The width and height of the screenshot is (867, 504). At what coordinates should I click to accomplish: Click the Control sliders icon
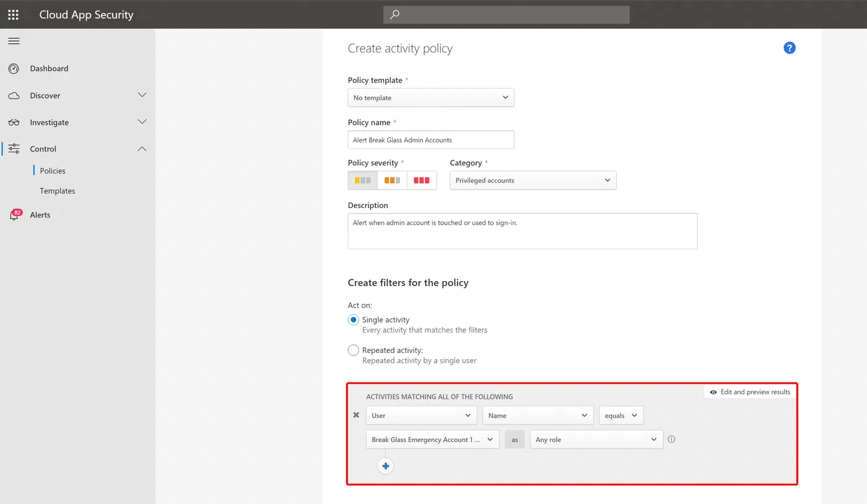point(14,149)
